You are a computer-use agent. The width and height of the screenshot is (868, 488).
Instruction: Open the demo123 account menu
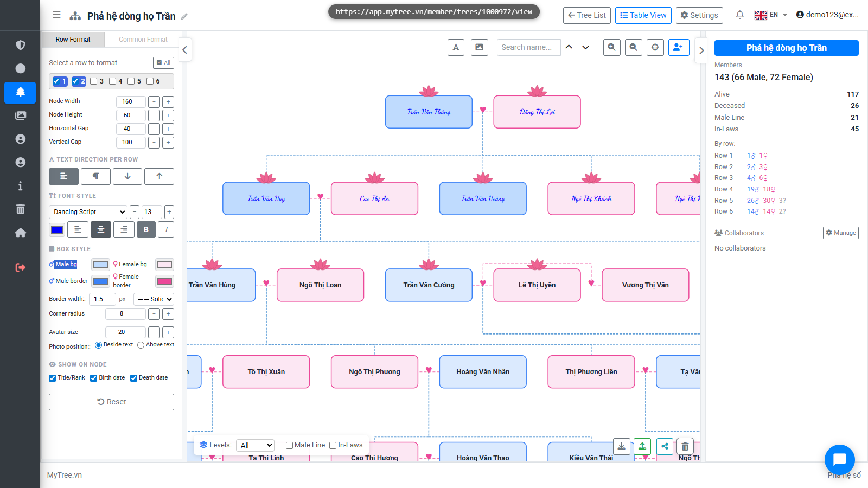tap(827, 15)
